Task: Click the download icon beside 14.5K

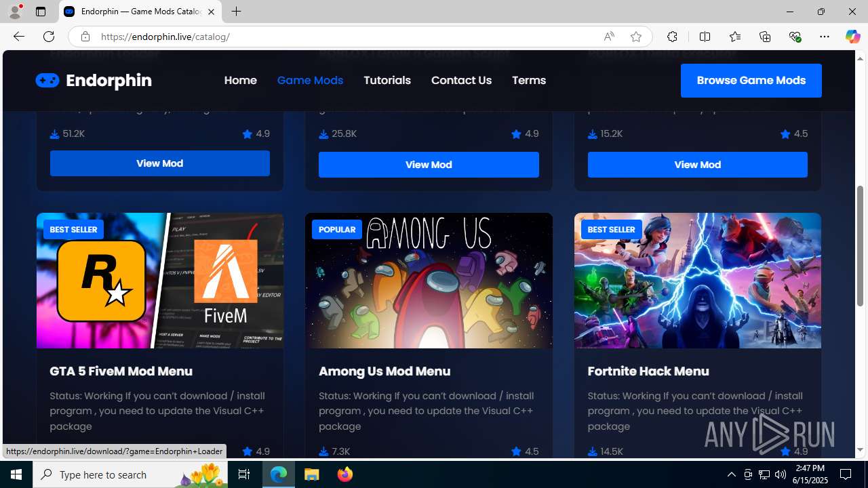Action: (x=592, y=451)
